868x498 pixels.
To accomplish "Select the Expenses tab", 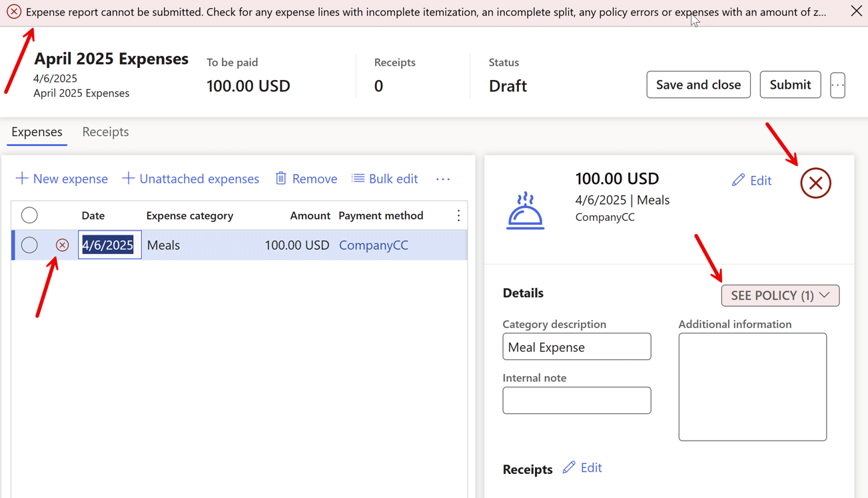I will (37, 132).
